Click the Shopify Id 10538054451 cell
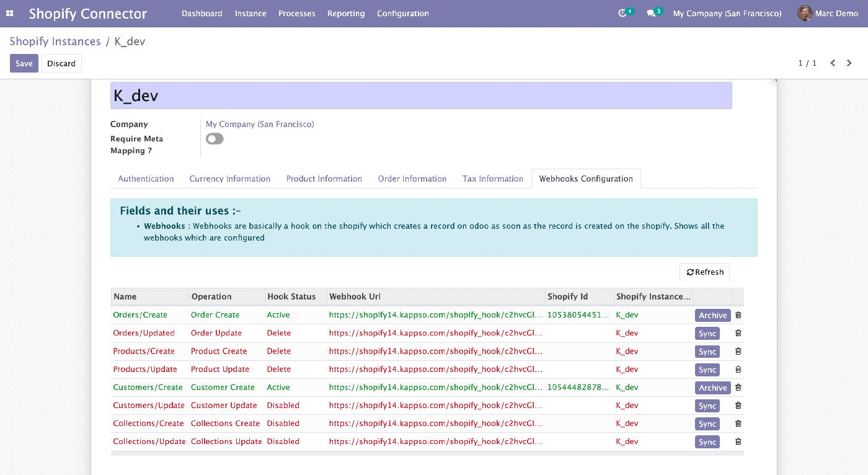Viewport: 868px width, 475px height. coord(578,315)
